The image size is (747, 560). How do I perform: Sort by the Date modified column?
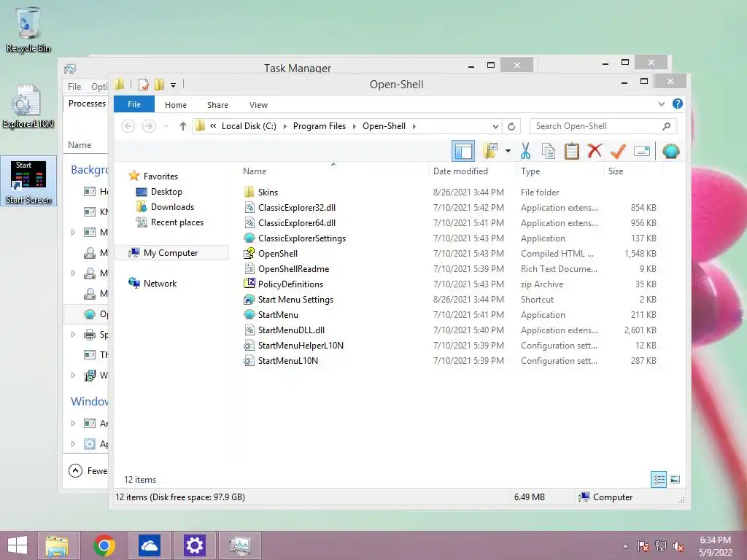[x=460, y=171]
